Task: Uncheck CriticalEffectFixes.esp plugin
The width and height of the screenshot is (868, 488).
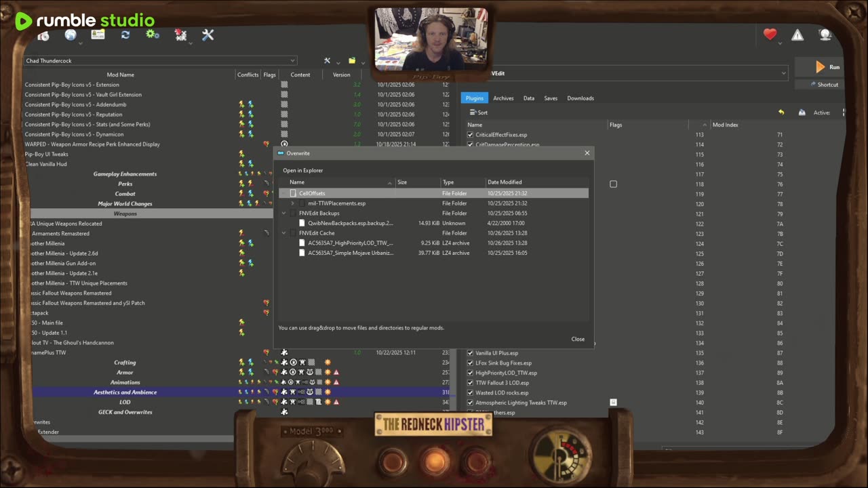Action: (471, 135)
